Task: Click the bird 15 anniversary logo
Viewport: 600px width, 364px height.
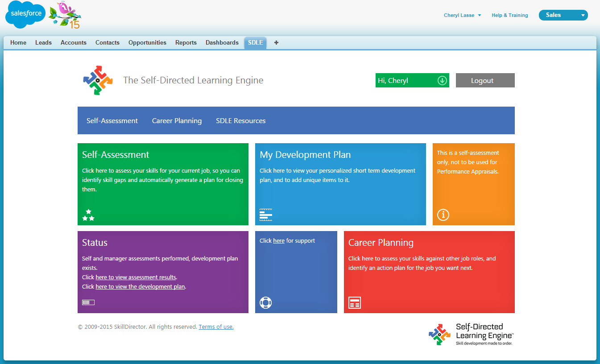Action: click(x=64, y=15)
